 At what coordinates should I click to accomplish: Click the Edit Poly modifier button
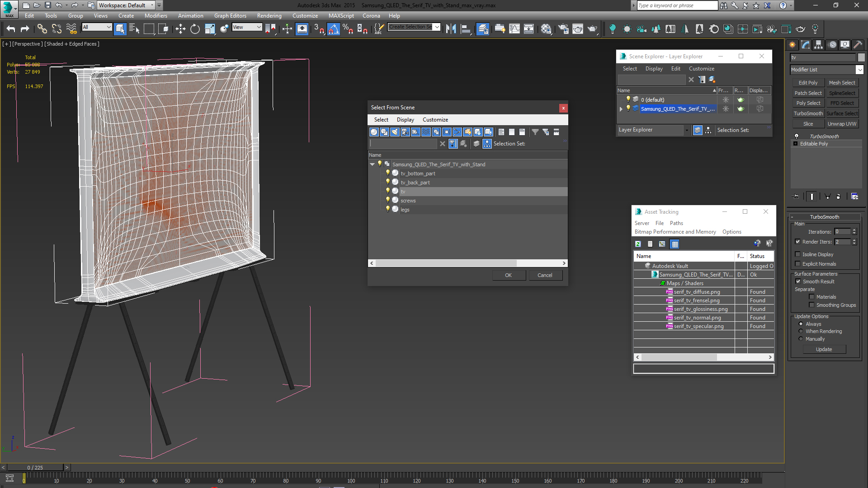coord(808,83)
